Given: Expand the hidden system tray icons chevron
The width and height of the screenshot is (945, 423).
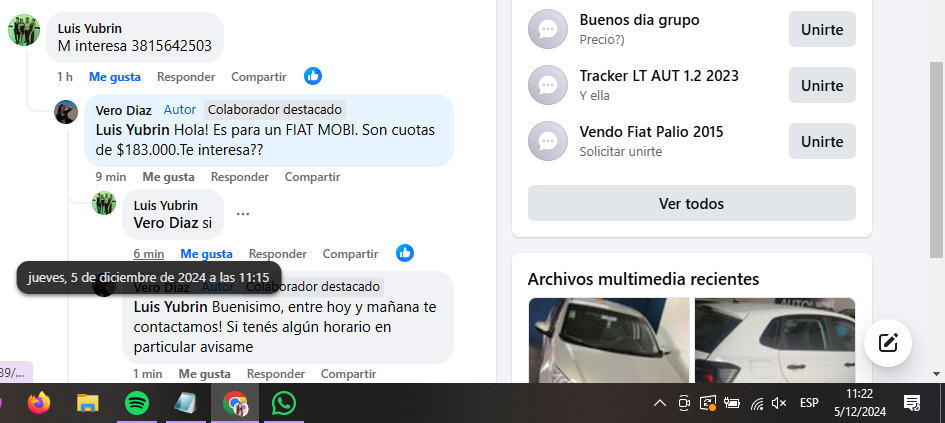Looking at the screenshot, I should [660, 403].
